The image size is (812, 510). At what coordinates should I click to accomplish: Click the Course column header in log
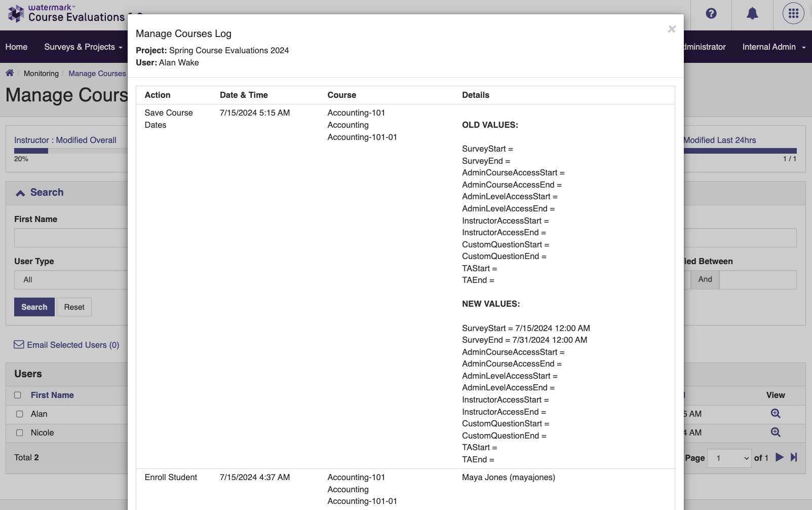tap(342, 95)
